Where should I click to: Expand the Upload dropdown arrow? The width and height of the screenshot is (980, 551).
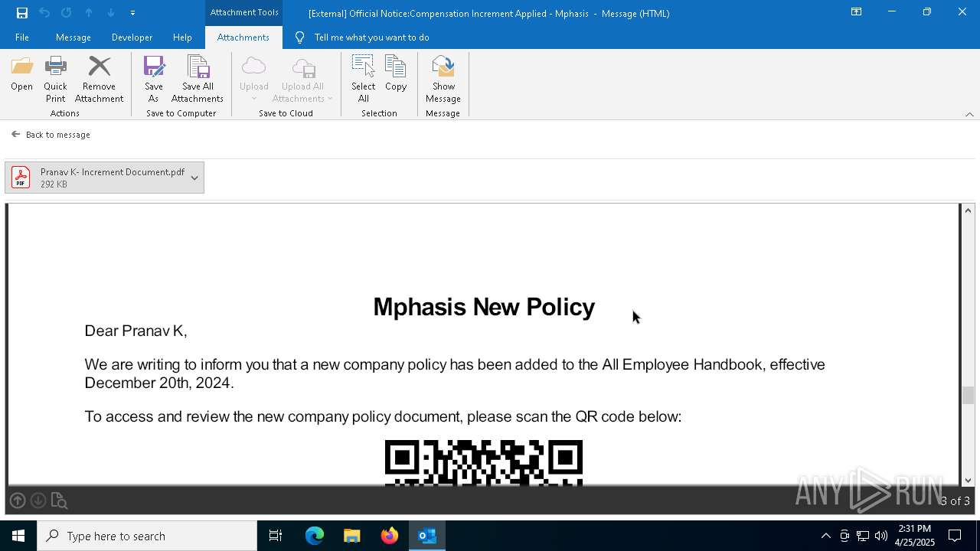(253, 99)
